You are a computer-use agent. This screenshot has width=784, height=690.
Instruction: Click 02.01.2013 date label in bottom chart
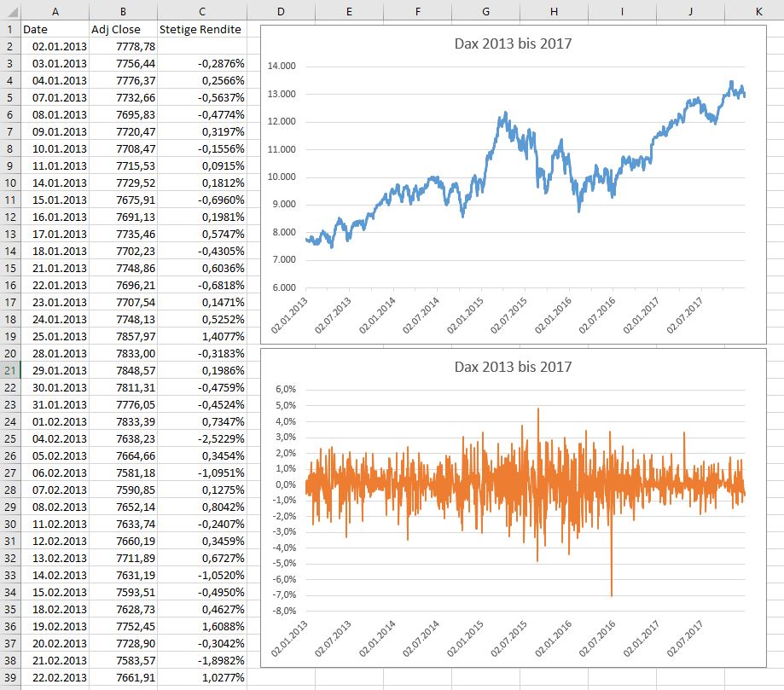pyautogui.click(x=289, y=639)
